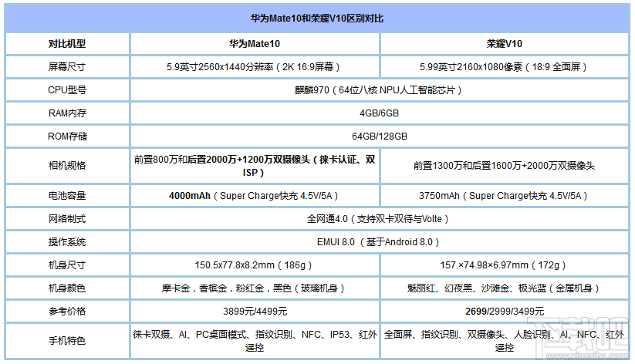
Task: Click the 荣耀V10 column header
Action: point(504,44)
